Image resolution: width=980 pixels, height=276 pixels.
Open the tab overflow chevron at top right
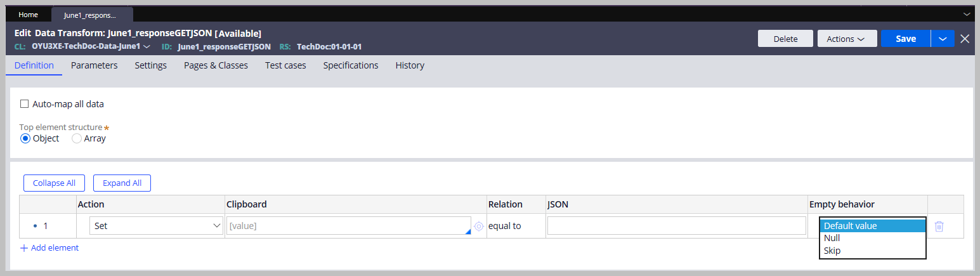point(967,14)
